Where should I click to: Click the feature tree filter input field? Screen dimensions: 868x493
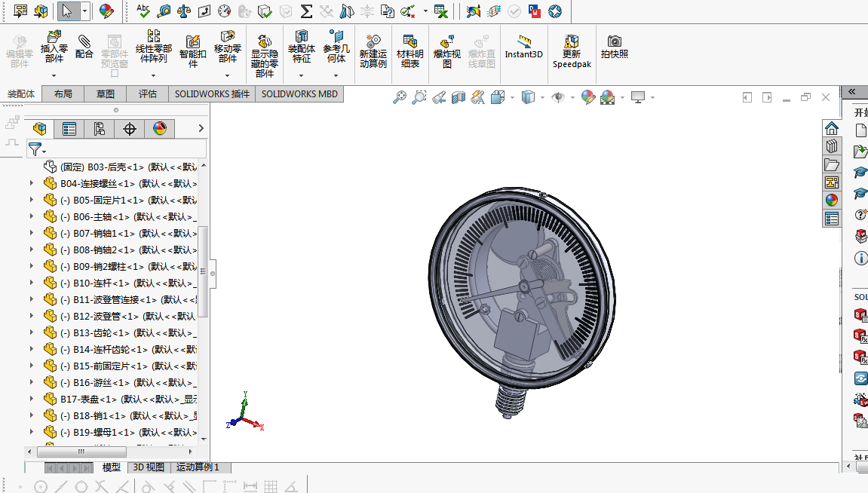pos(126,149)
